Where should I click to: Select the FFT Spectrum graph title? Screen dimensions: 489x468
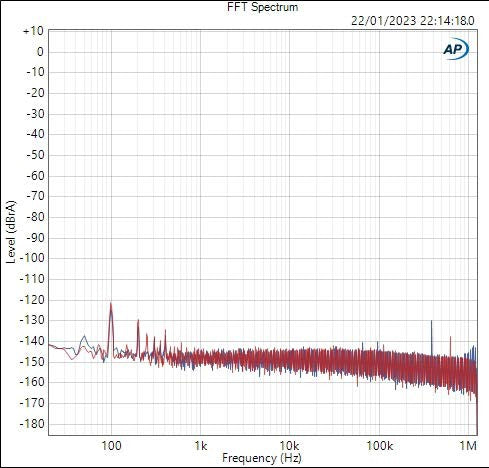[x=262, y=7]
